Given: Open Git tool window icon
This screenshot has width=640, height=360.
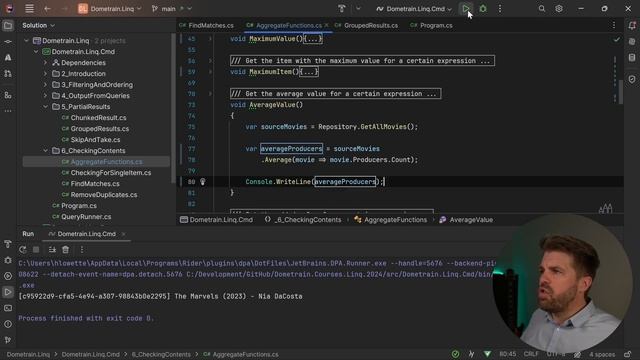Looking at the screenshot, I should tap(8, 340).
